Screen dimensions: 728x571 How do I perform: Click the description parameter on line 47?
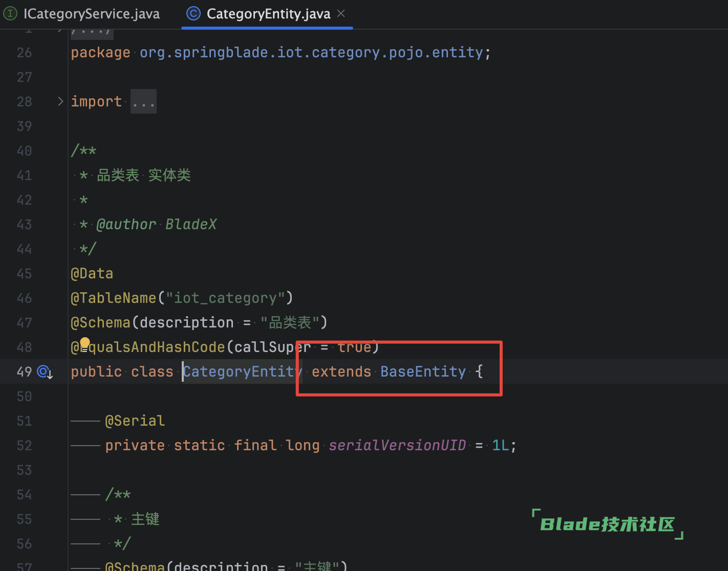point(187,323)
